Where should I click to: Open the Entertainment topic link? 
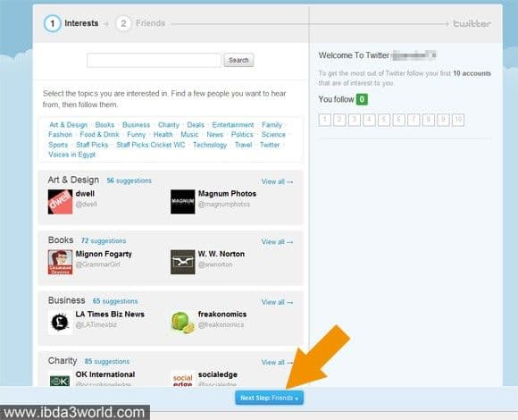click(x=233, y=125)
